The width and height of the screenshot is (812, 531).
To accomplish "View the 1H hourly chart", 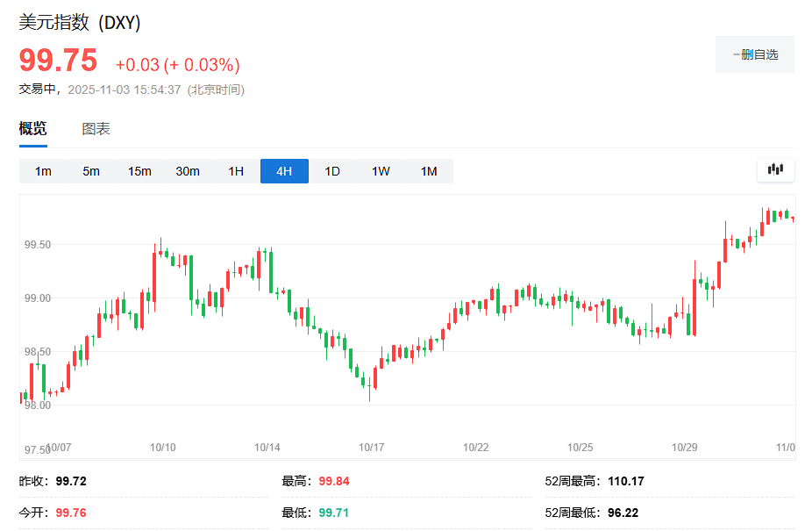I will pos(235,171).
